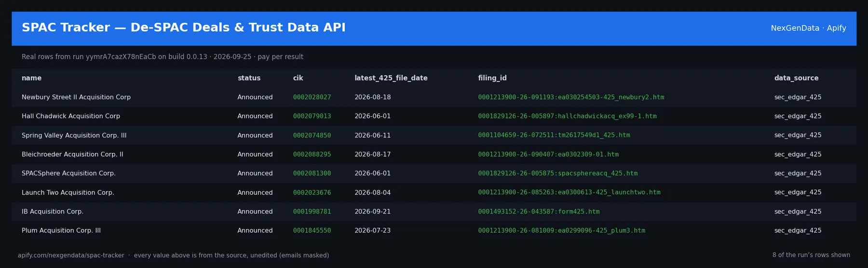Select Newbury Street II Acquisition Corp name
Viewport: 868px width, 268px height.
coord(76,97)
